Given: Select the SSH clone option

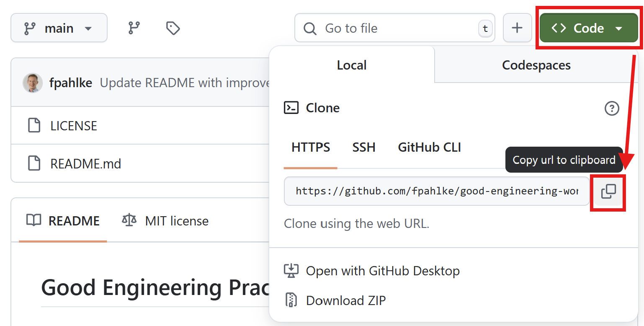Looking at the screenshot, I should click(x=363, y=147).
